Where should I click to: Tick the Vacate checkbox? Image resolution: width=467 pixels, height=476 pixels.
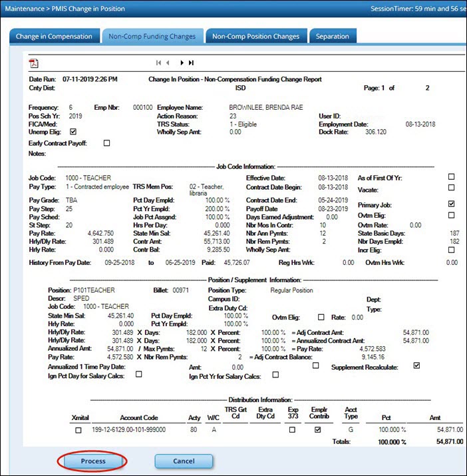coord(452,188)
